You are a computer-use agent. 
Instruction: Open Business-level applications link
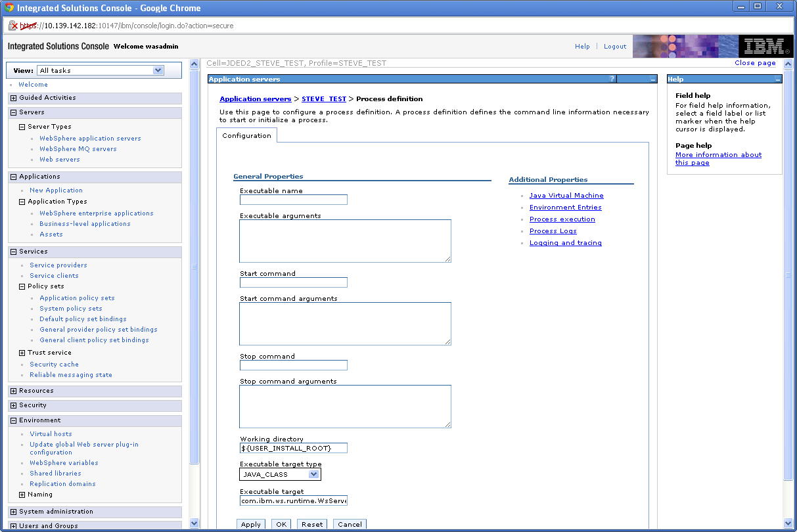coord(85,224)
